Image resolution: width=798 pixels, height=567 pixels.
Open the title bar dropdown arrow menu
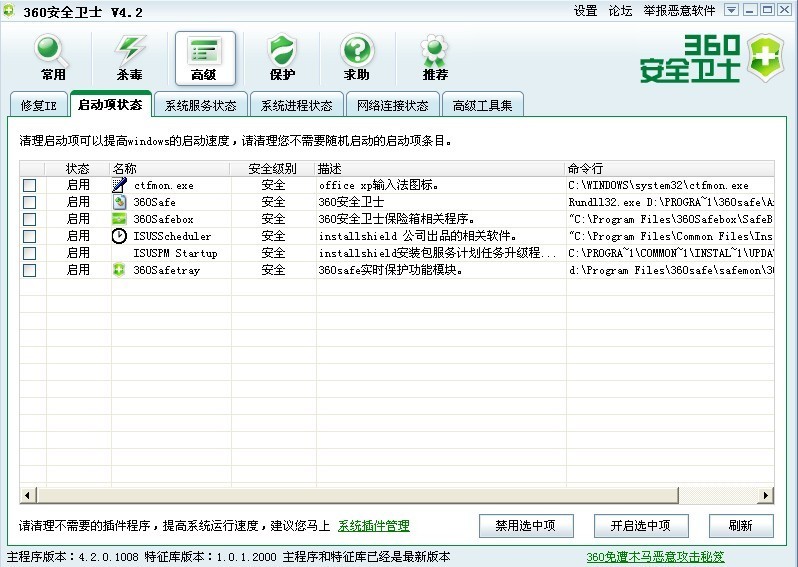pos(731,10)
